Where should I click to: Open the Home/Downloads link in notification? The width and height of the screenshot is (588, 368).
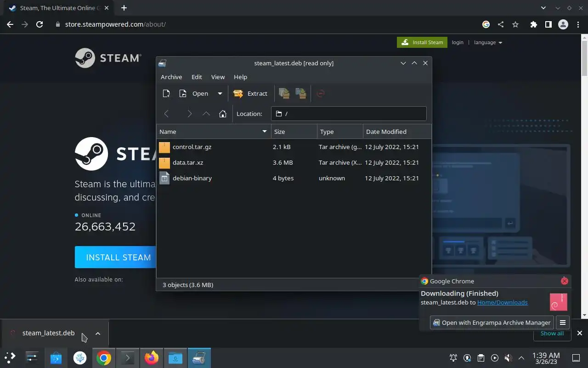(x=502, y=302)
